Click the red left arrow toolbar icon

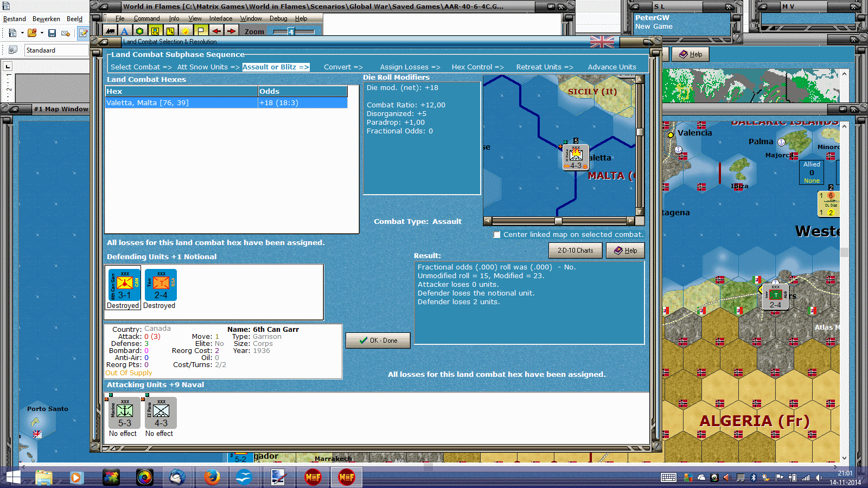coord(216,31)
